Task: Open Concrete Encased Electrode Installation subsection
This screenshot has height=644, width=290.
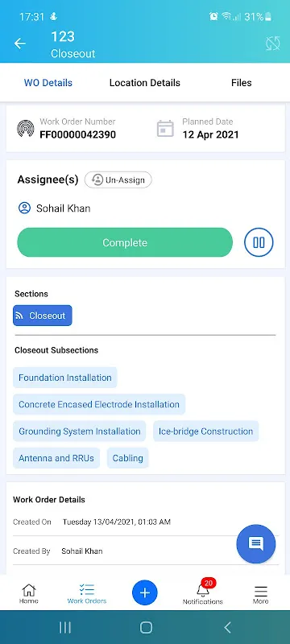Action: point(99,404)
